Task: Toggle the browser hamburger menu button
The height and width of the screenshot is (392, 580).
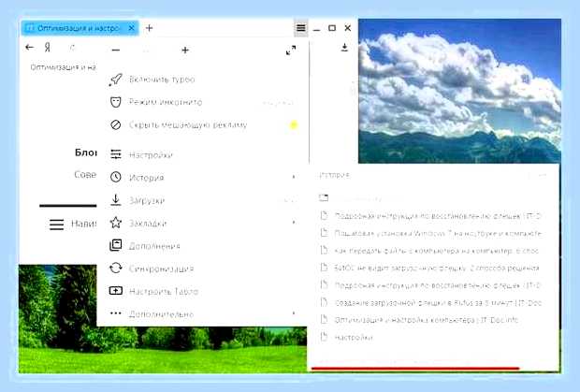Action: tap(301, 28)
